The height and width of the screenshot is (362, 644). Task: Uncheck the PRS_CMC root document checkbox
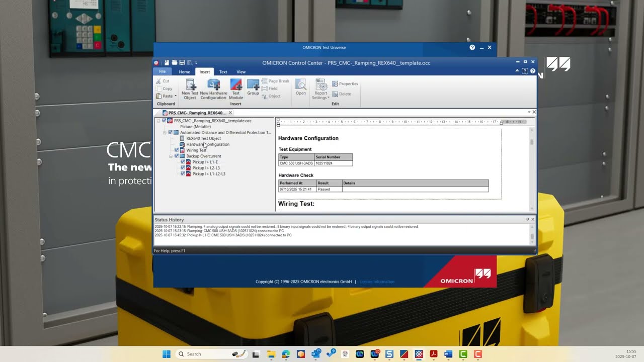coord(164,121)
